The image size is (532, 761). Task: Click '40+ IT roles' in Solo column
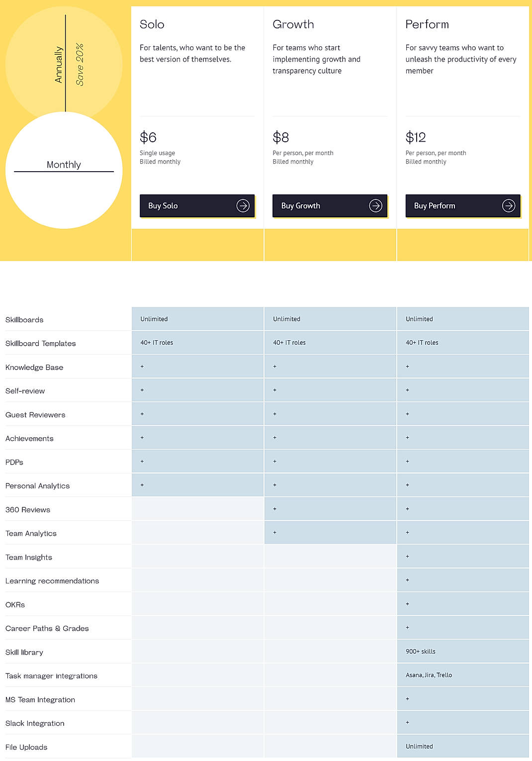157,343
